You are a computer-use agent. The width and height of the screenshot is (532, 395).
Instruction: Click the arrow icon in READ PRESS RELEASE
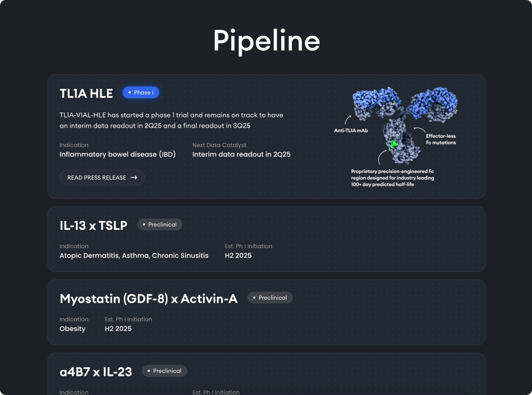134,177
